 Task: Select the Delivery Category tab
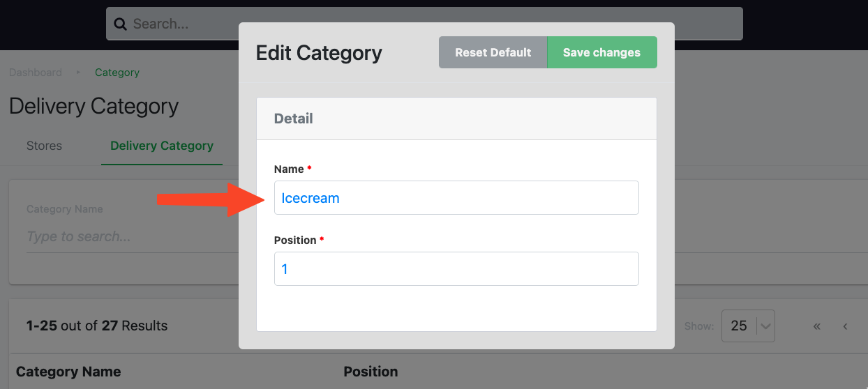pos(162,146)
